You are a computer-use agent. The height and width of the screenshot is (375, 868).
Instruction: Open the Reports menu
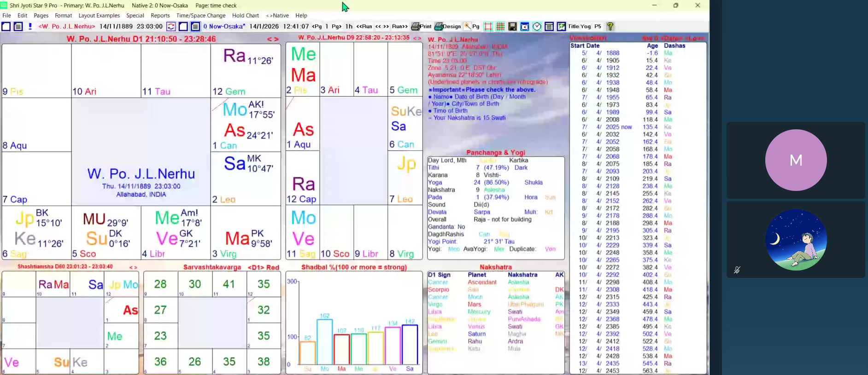click(160, 16)
